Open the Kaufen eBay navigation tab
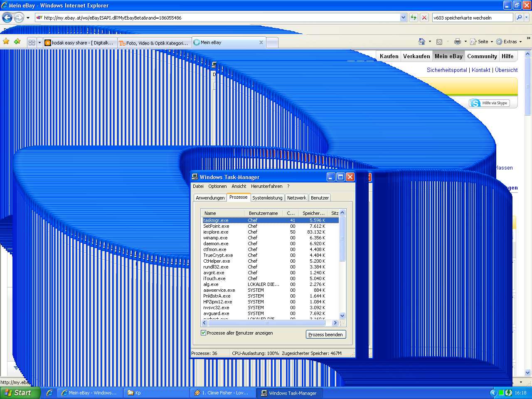The width and height of the screenshot is (532, 399). point(389,56)
